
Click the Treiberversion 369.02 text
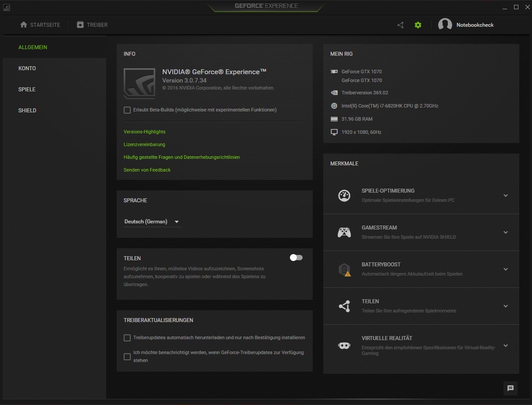coord(365,93)
